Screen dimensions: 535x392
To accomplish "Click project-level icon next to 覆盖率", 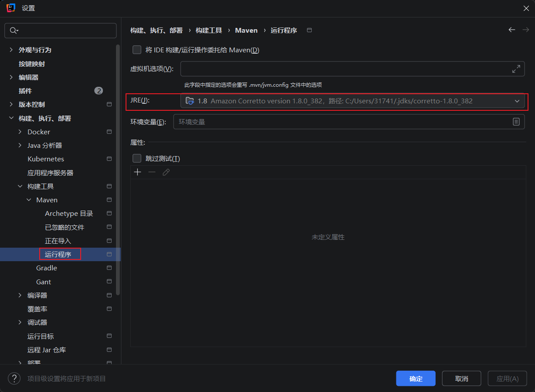I will pos(109,309).
